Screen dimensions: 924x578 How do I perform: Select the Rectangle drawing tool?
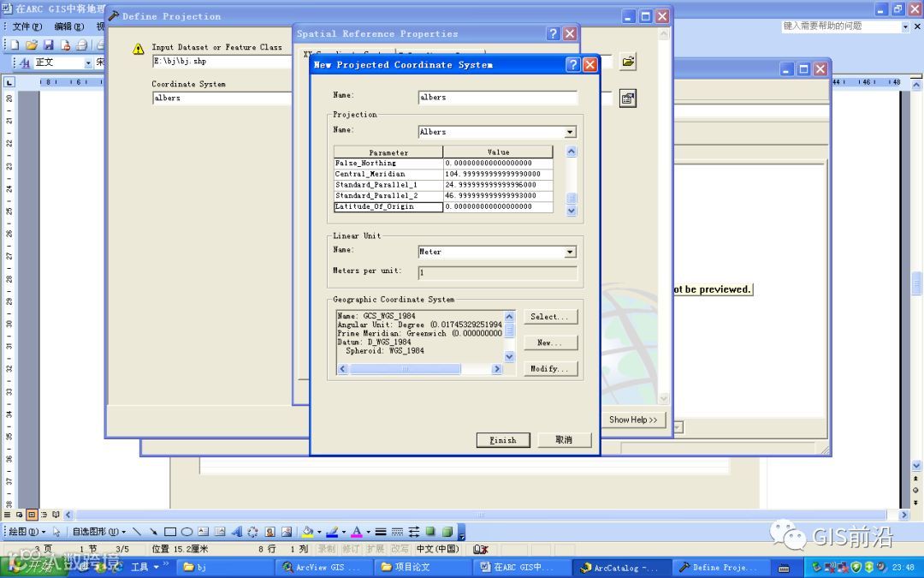point(170,532)
